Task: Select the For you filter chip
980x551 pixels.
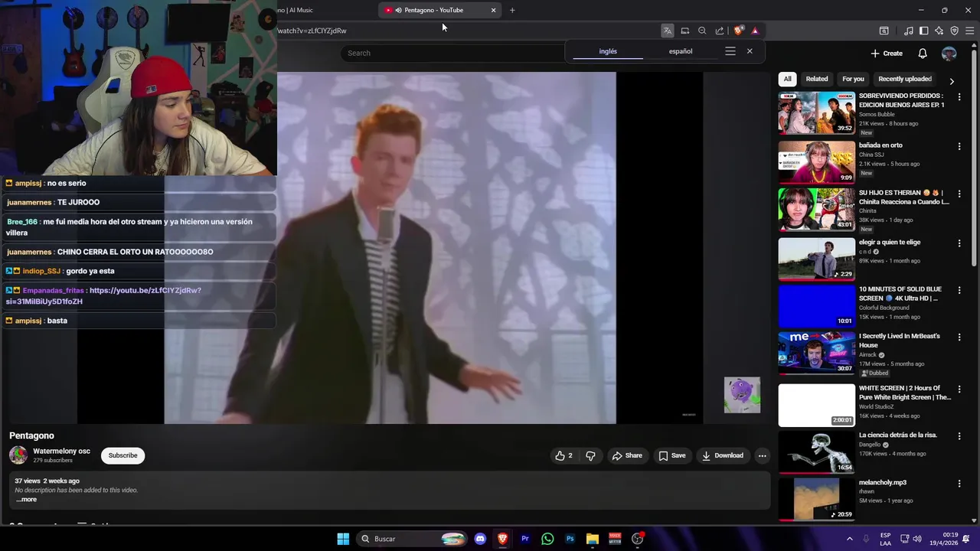Action: [x=853, y=79]
